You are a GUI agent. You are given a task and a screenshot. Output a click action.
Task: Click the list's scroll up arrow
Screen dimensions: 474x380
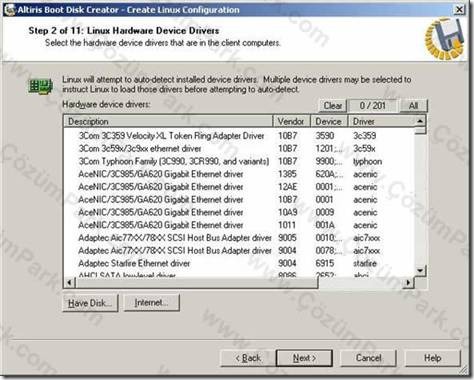tap(420, 121)
